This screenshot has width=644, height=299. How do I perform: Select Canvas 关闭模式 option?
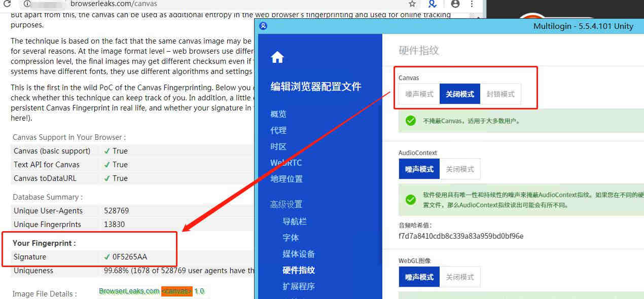(x=460, y=94)
